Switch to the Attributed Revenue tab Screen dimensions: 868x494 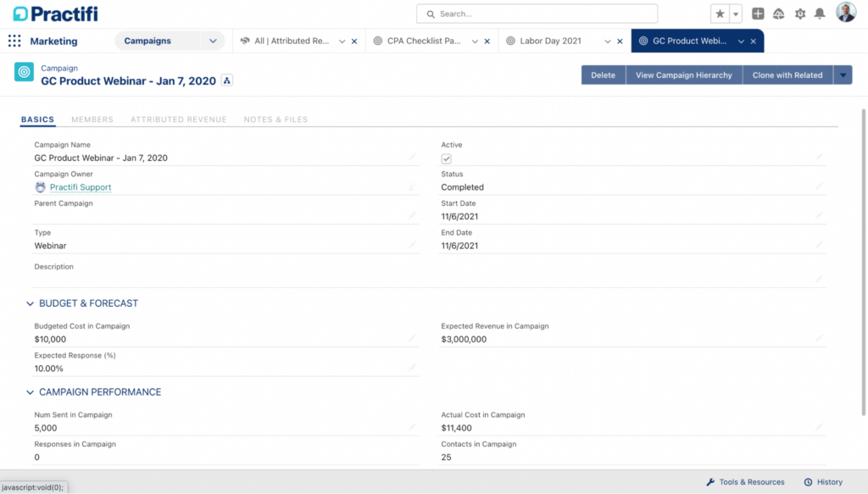[178, 119]
